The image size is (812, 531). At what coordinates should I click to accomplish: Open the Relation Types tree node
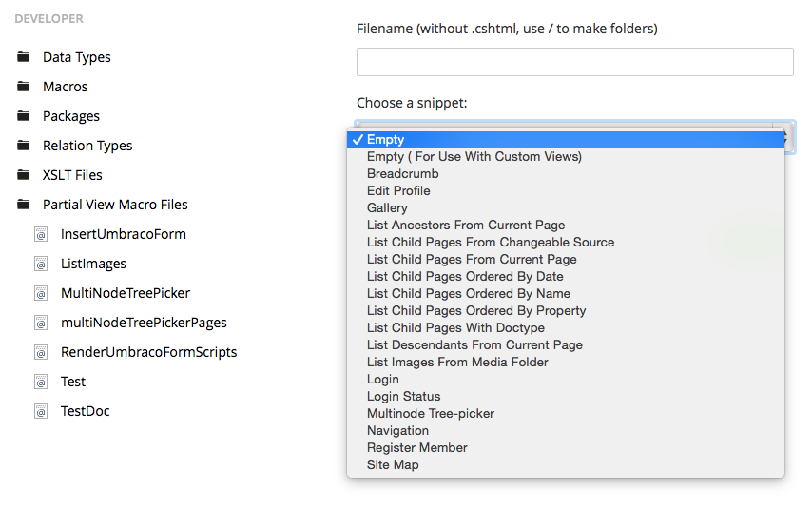(x=87, y=146)
